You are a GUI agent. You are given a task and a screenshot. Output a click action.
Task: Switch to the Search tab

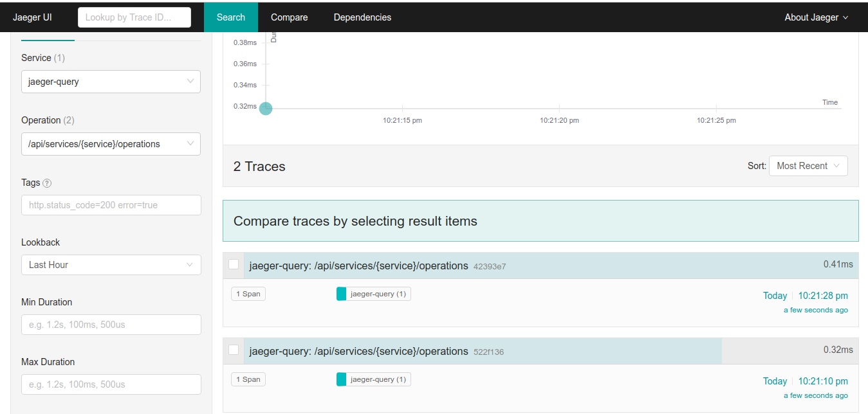pyautogui.click(x=231, y=17)
